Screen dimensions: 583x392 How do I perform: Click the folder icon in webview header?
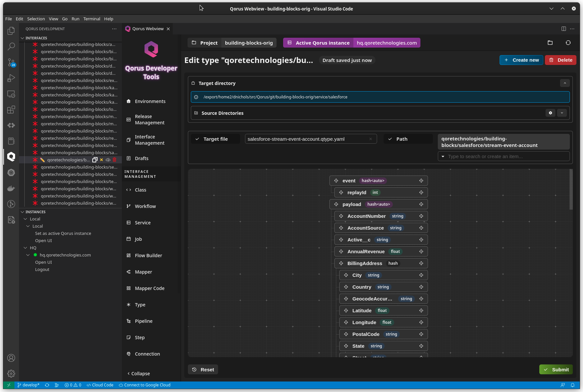(550, 43)
